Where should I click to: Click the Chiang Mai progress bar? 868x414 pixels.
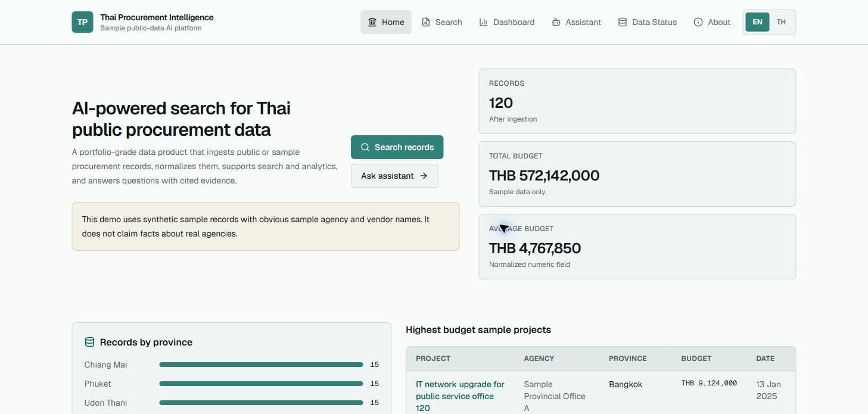(x=261, y=365)
